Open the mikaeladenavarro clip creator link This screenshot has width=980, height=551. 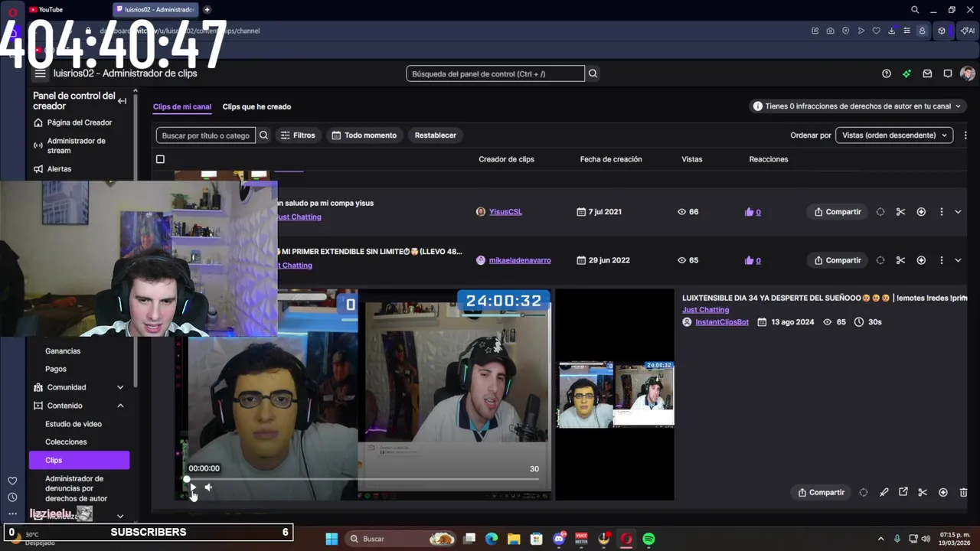520,260
